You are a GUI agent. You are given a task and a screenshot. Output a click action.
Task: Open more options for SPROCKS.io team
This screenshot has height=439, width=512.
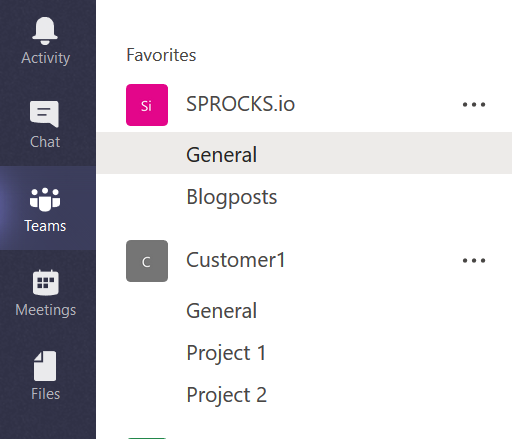(x=474, y=105)
